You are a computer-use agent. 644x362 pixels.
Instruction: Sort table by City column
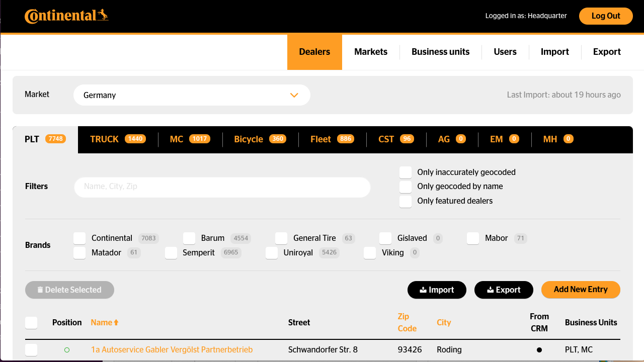tap(444, 323)
